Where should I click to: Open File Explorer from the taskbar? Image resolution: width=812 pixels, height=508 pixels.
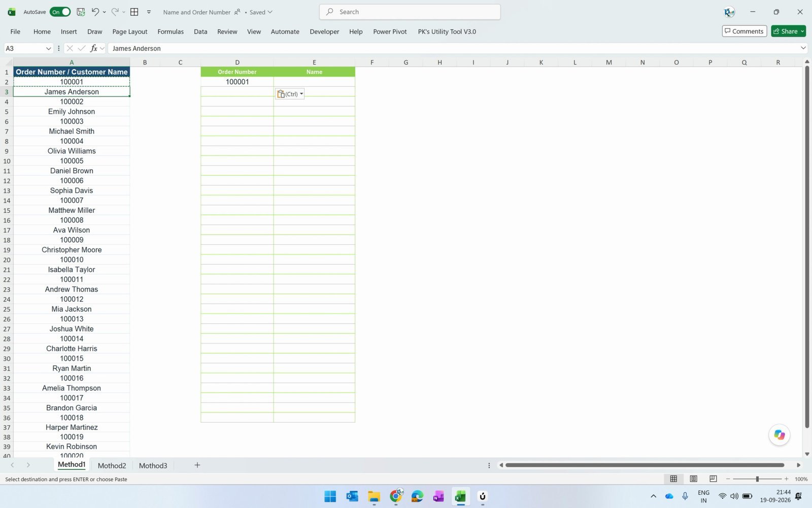pyautogui.click(x=374, y=496)
